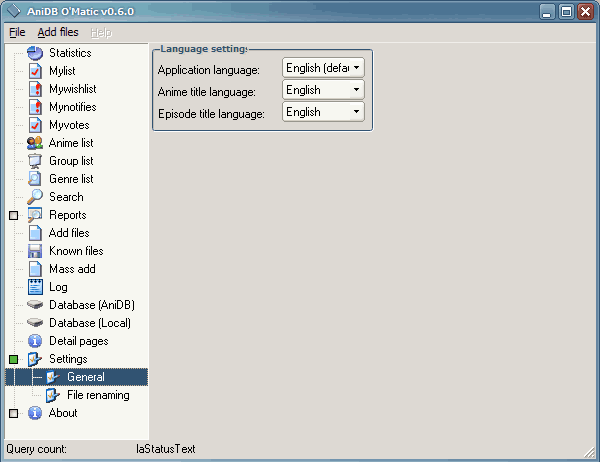Click the Search magnifier icon
600x462 pixels.
(35, 197)
